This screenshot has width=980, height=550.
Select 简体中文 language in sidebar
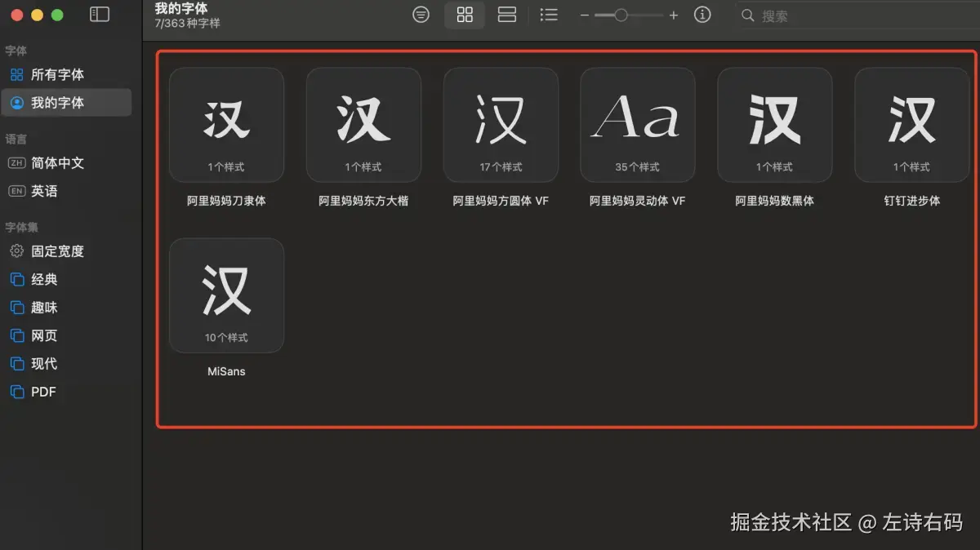(x=66, y=162)
